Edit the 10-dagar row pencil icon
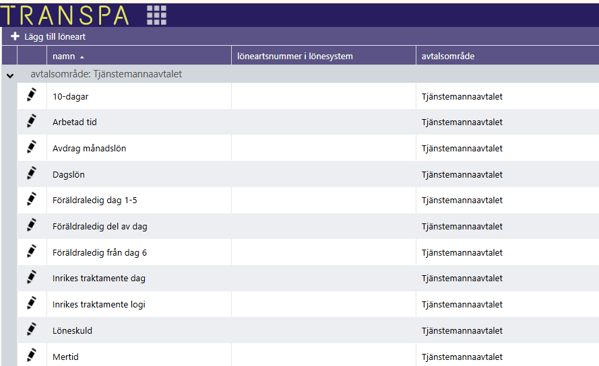 click(32, 95)
